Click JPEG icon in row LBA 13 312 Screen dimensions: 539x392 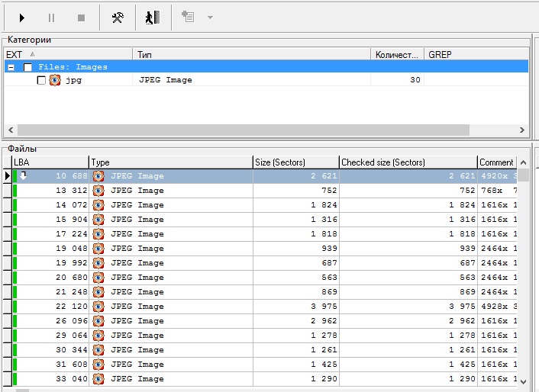click(98, 191)
